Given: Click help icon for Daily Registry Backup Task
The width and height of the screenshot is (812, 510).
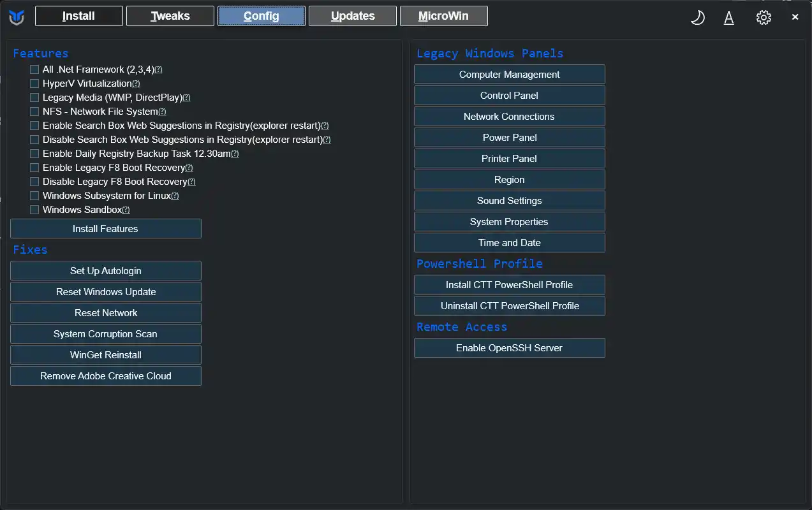Looking at the screenshot, I should point(235,154).
